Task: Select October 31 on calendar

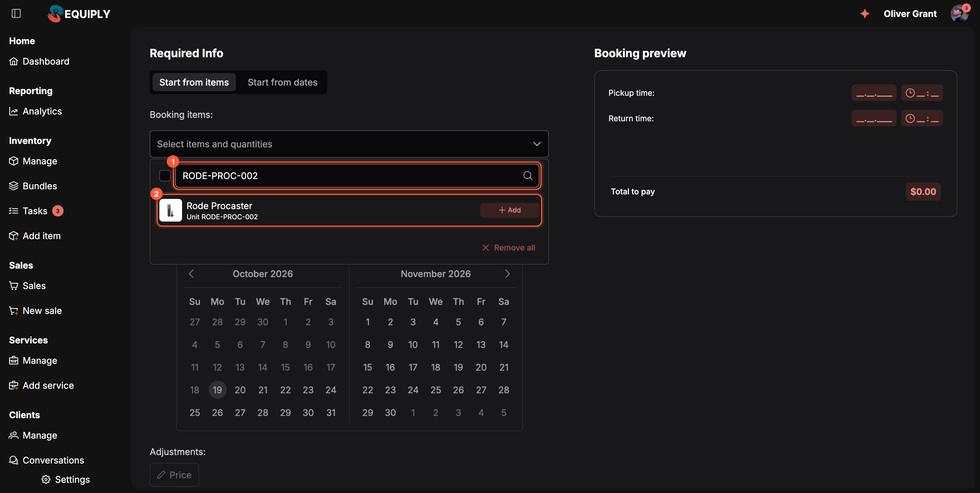Action: coord(331,413)
